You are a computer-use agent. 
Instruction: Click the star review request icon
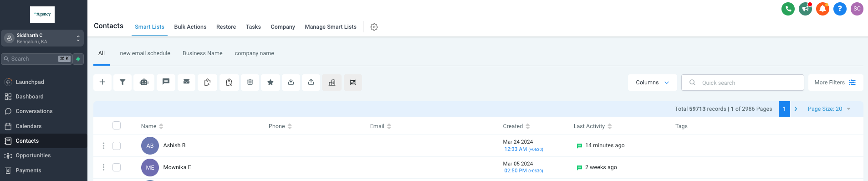271,83
